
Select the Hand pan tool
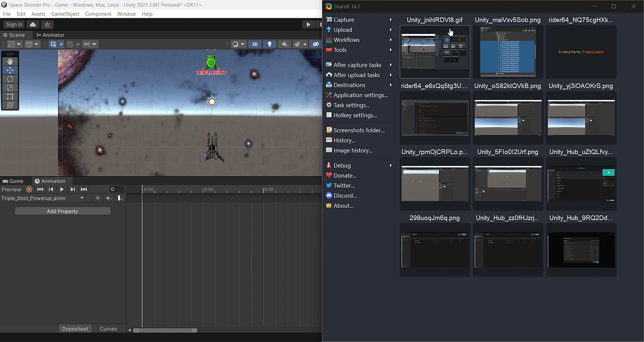point(10,61)
